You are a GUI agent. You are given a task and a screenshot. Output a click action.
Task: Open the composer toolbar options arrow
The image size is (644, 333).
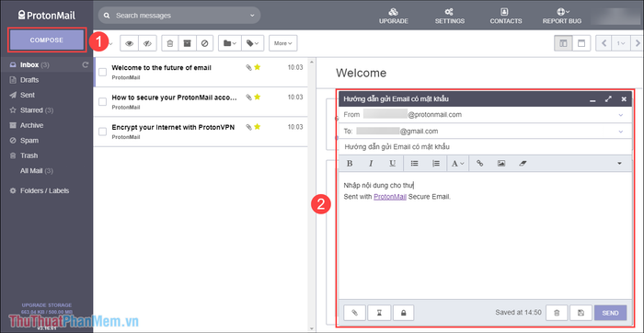(x=620, y=164)
